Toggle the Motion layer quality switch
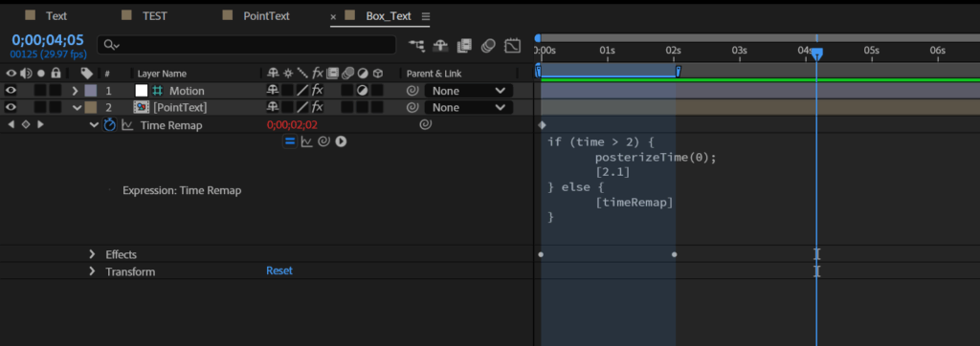The image size is (980, 346). [x=302, y=91]
